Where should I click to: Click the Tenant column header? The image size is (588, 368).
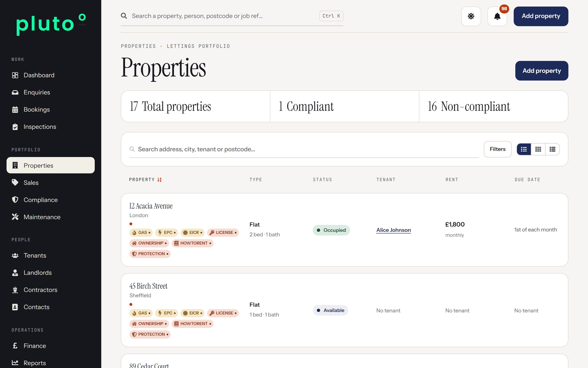tap(386, 180)
